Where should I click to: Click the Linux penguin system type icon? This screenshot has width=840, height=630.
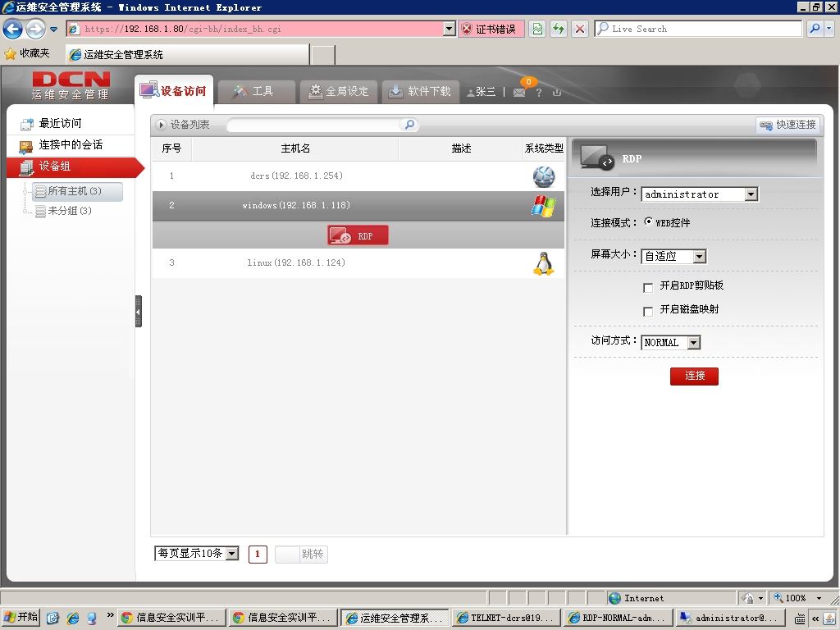(x=544, y=263)
